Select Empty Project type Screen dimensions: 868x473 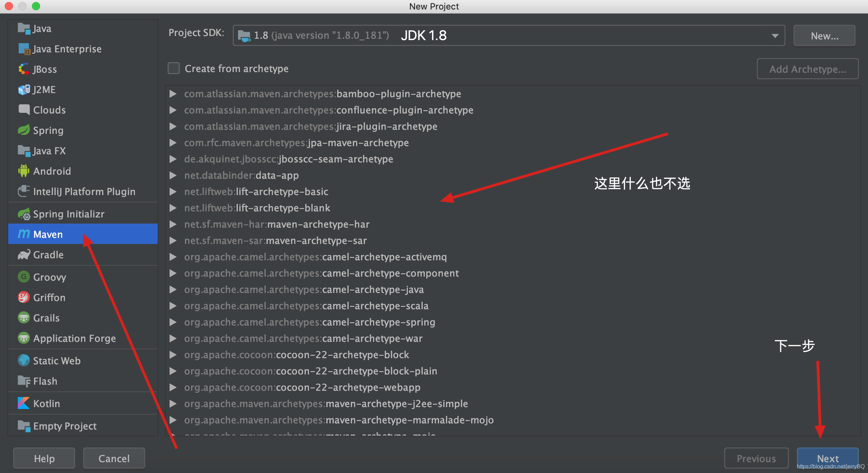click(x=83, y=426)
